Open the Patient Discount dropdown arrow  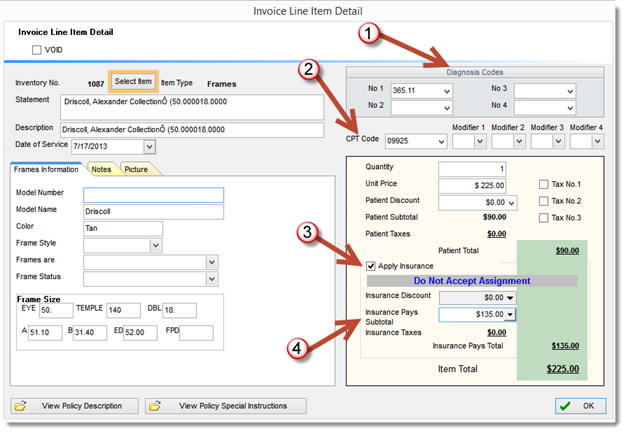pos(512,203)
